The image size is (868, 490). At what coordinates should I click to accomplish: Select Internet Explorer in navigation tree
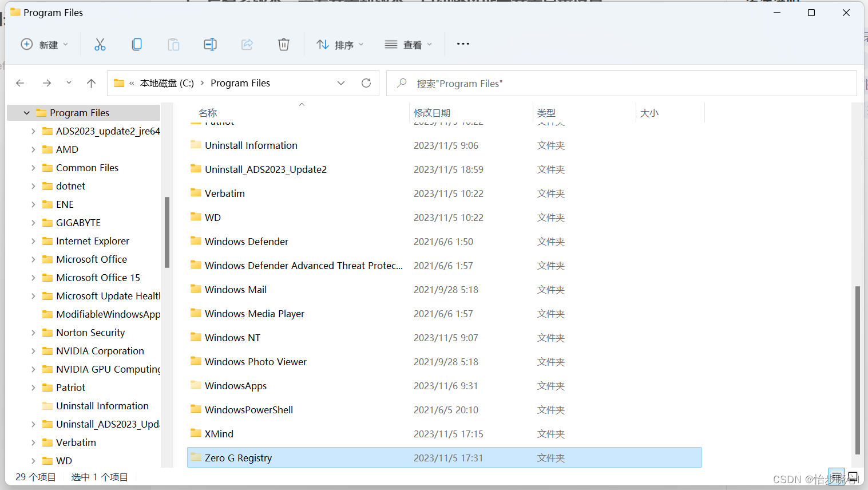[93, 241]
